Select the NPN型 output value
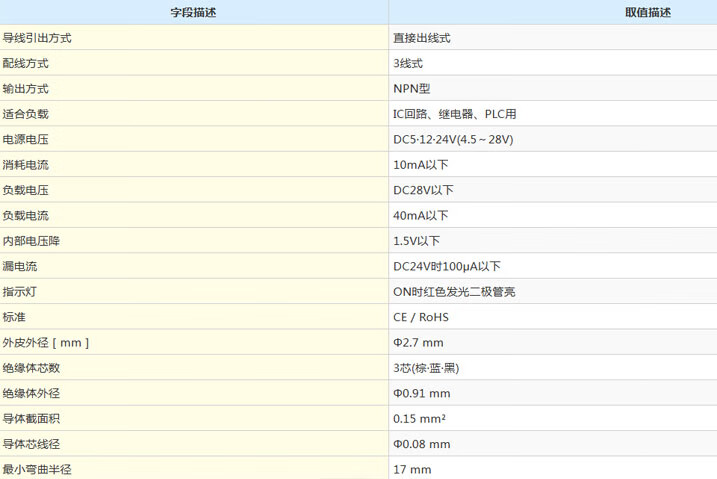Viewport: 717px width, 479px height. coord(412,89)
